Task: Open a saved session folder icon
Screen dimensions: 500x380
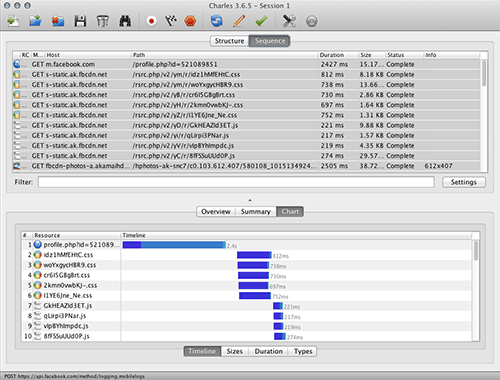Action: (x=35, y=21)
